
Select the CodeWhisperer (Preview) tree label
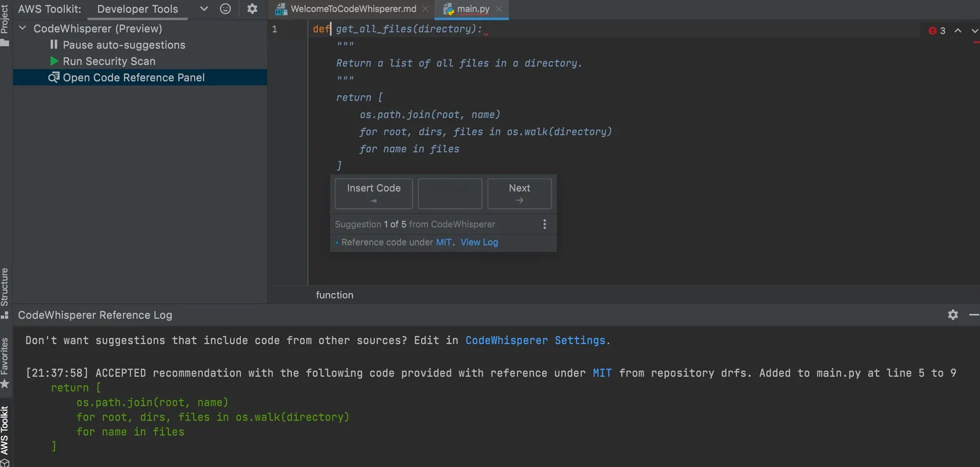coord(98,28)
